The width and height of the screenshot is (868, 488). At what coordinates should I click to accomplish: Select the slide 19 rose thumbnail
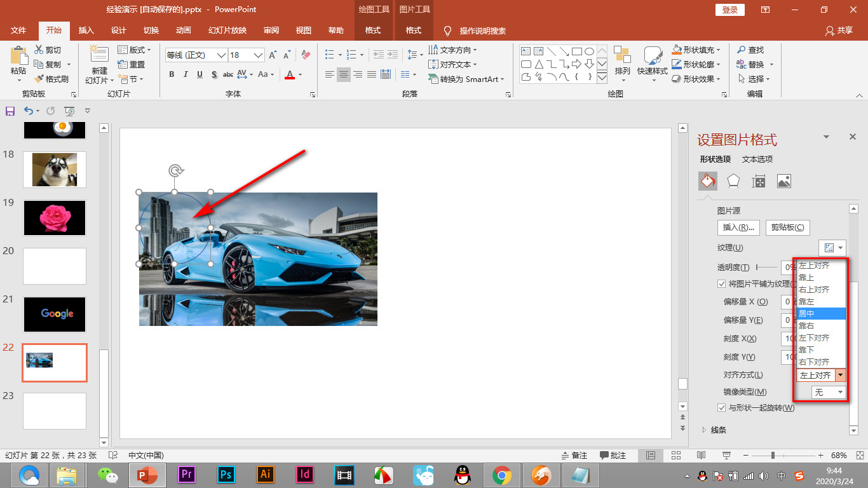55,217
